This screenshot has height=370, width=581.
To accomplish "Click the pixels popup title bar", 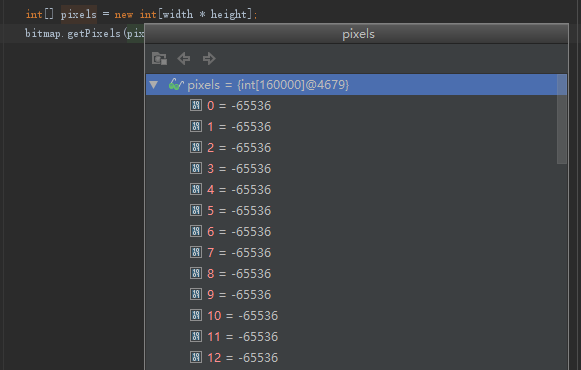I will click(356, 34).
